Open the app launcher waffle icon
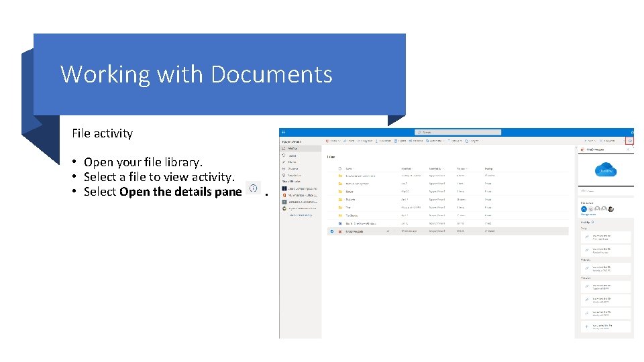Viewport: 644px width, 362px height. 283,132
